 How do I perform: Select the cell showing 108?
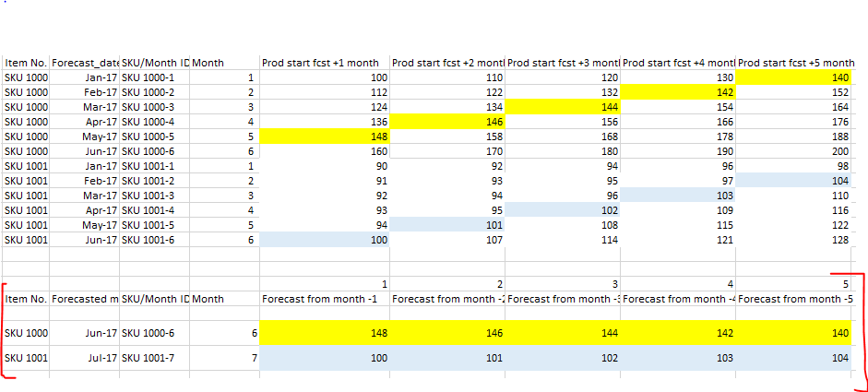[563, 225]
